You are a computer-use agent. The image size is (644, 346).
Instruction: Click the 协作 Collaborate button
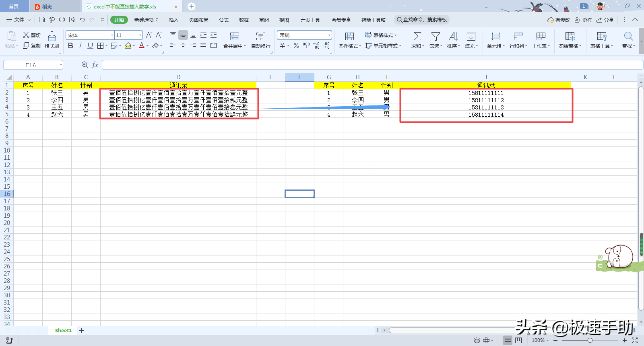click(584, 20)
